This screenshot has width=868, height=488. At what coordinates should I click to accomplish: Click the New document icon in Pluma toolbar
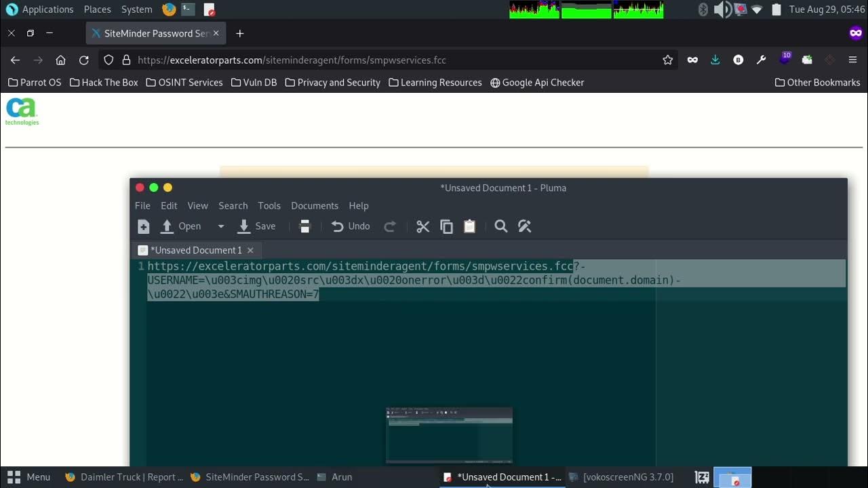point(143,226)
